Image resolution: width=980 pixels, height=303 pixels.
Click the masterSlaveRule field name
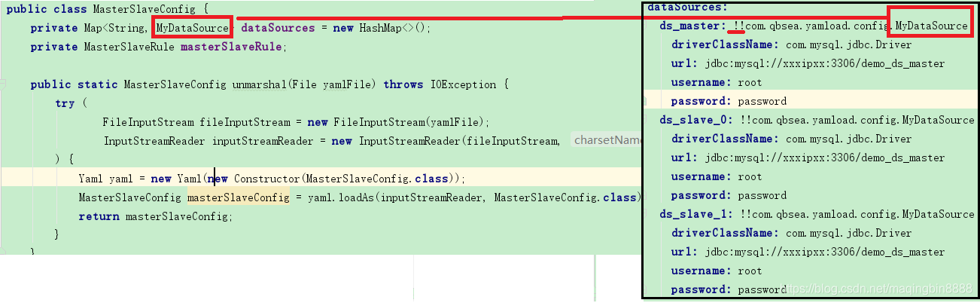click(x=231, y=47)
